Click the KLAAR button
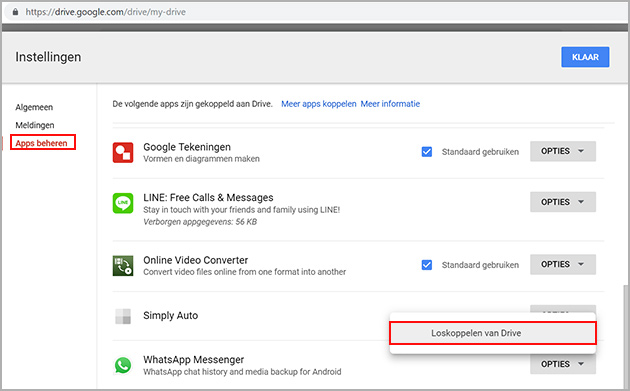 point(585,57)
